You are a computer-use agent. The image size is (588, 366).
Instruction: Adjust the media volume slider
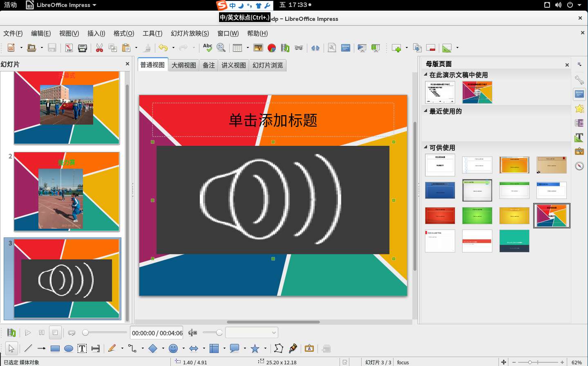(x=213, y=333)
